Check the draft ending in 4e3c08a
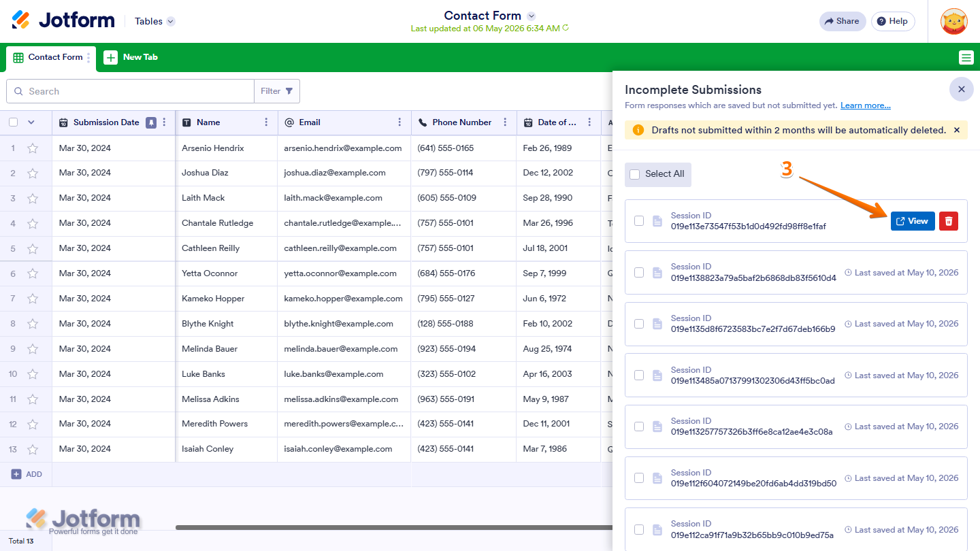Image resolution: width=980 pixels, height=551 pixels. tap(639, 427)
